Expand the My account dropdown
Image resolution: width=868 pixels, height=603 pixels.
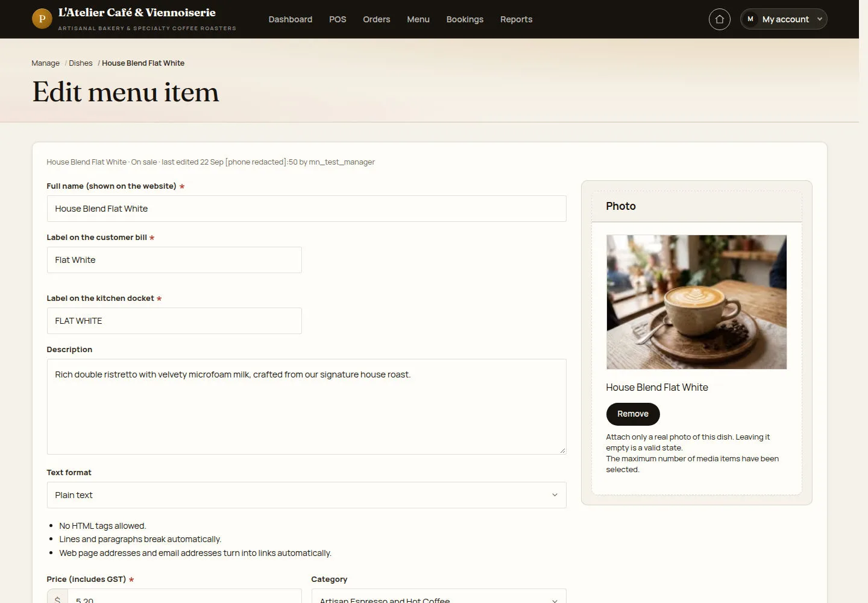pos(784,19)
